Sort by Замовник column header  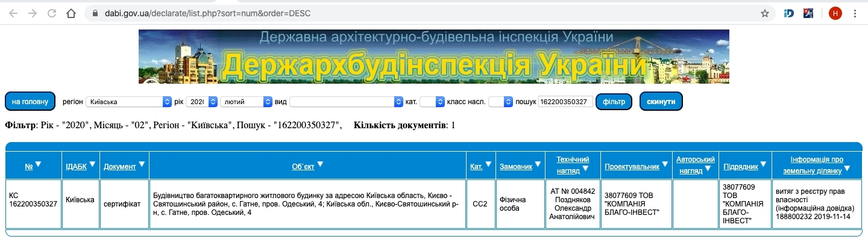coord(516,167)
